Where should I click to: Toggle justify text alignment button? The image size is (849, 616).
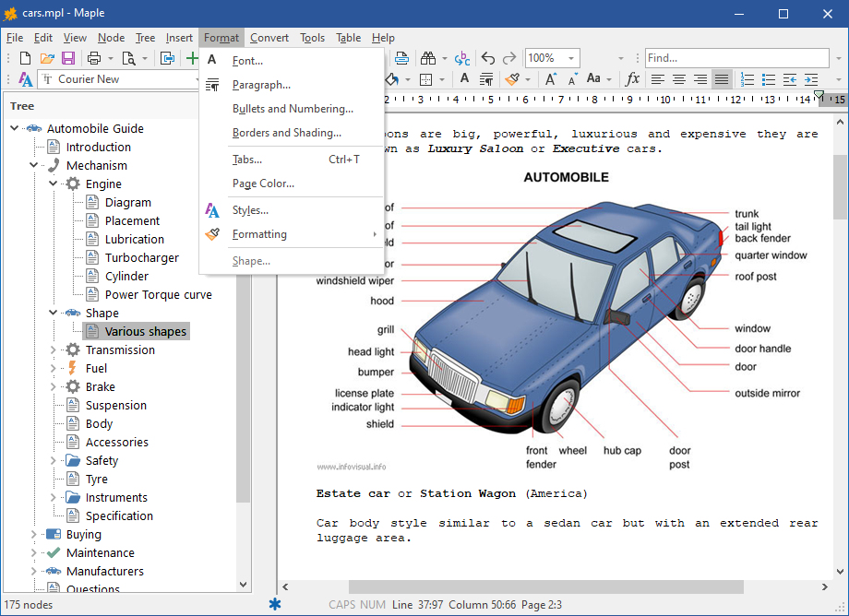point(722,79)
